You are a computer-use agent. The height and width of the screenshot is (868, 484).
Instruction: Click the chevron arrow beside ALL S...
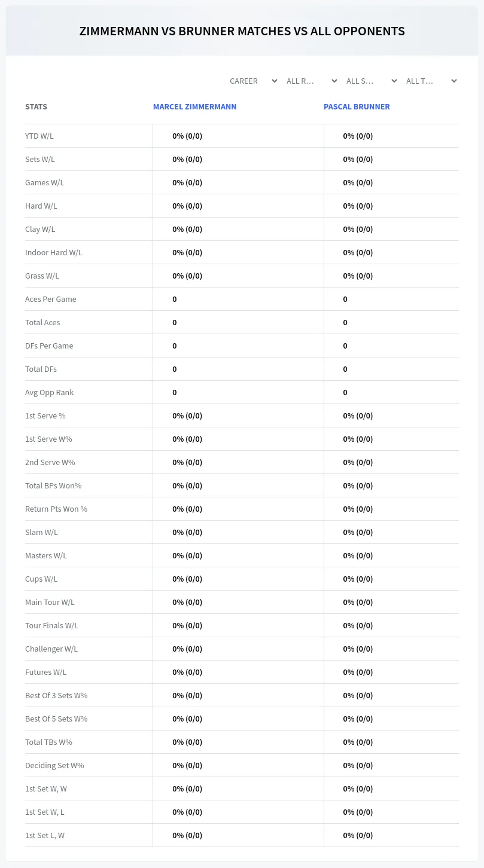coord(394,81)
